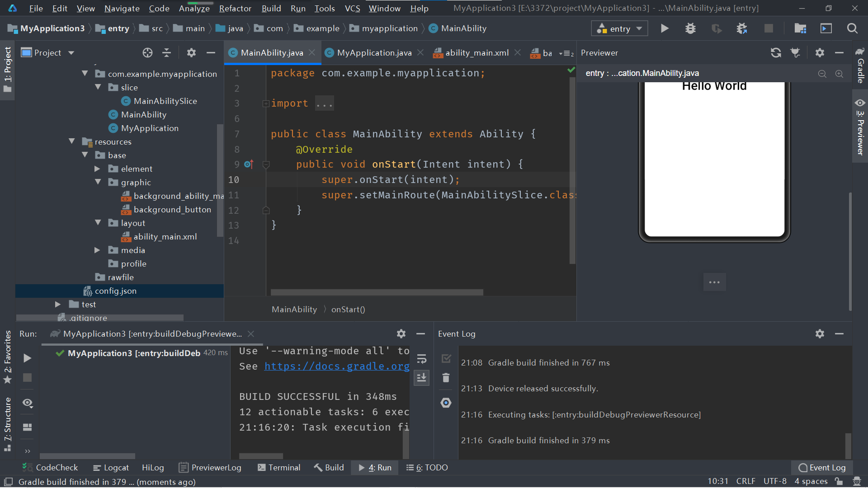
Task: Open the docs.gradle.org link
Action: click(x=337, y=366)
